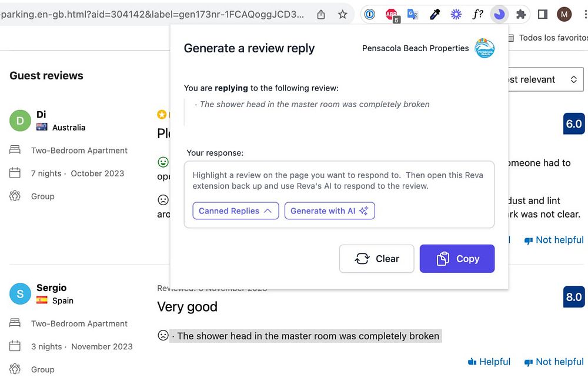Viewport: 588px width, 391px height.
Task: Open the AdBlock Plus extension icon
Action: [x=392, y=15]
